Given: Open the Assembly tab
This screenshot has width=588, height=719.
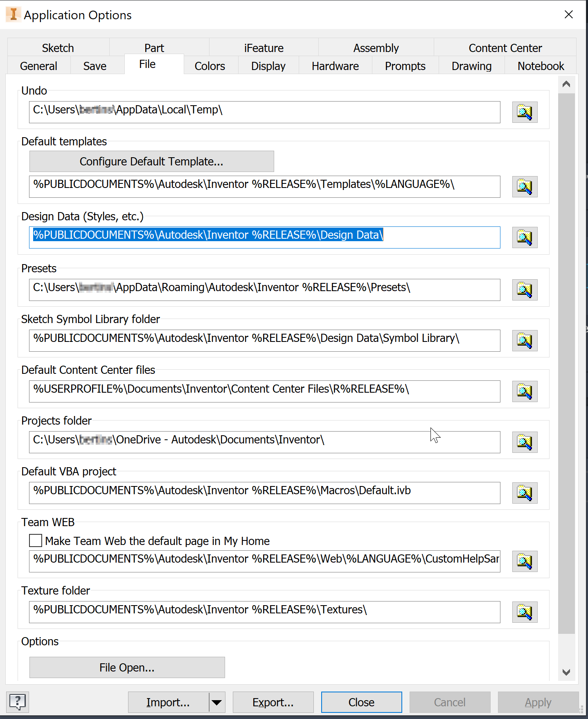Looking at the screenshot, I should pyautogui.click(x=376, y=48).
